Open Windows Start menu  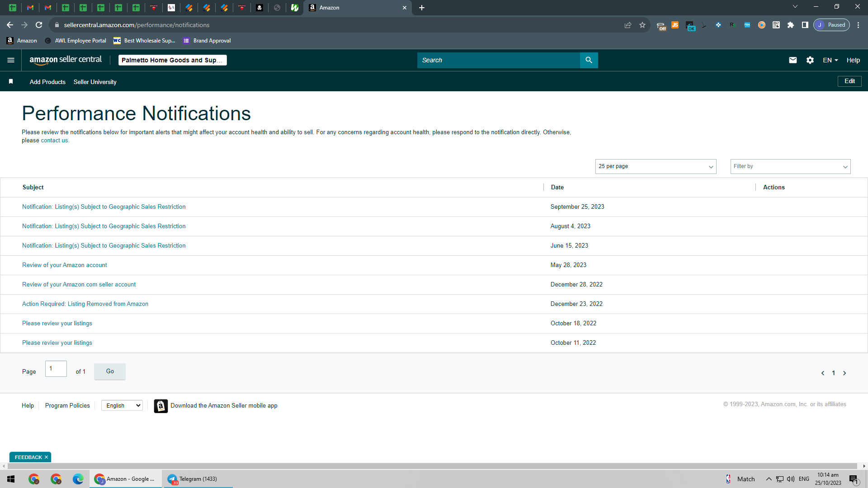(x=11, y=479)
